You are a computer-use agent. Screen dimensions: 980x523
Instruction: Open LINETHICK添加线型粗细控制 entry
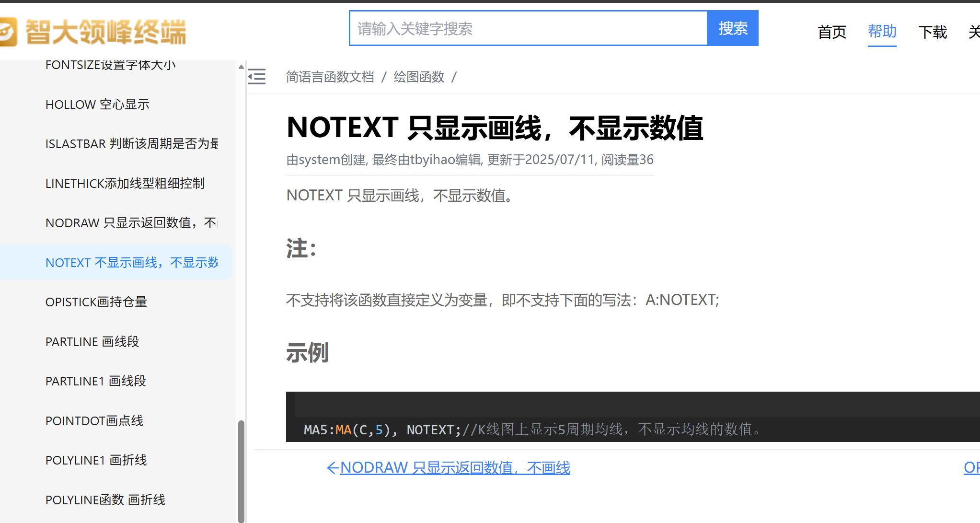coord(125,184)
